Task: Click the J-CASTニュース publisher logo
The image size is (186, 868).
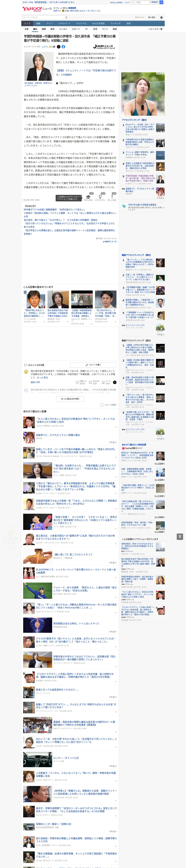Action: [x=104, y=47]
